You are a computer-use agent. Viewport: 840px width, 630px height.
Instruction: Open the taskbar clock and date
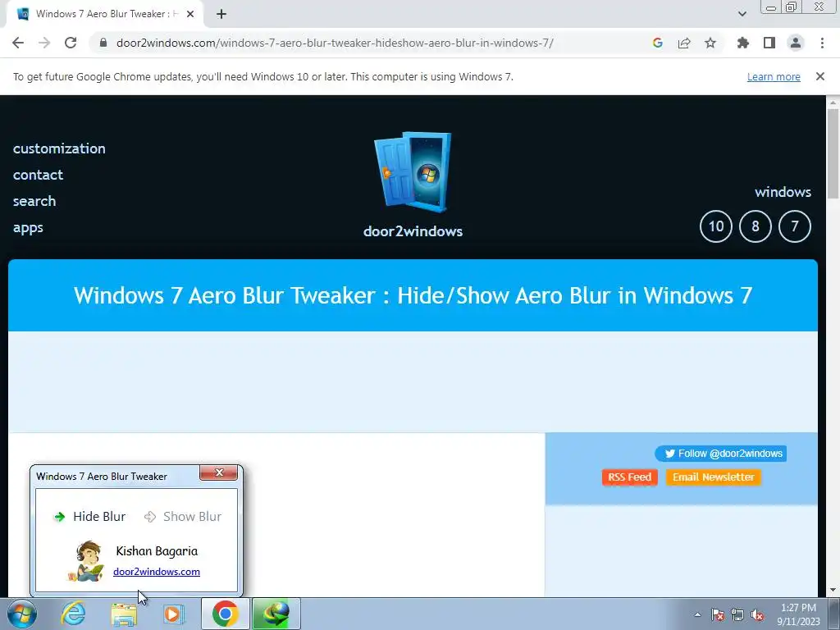799,614
